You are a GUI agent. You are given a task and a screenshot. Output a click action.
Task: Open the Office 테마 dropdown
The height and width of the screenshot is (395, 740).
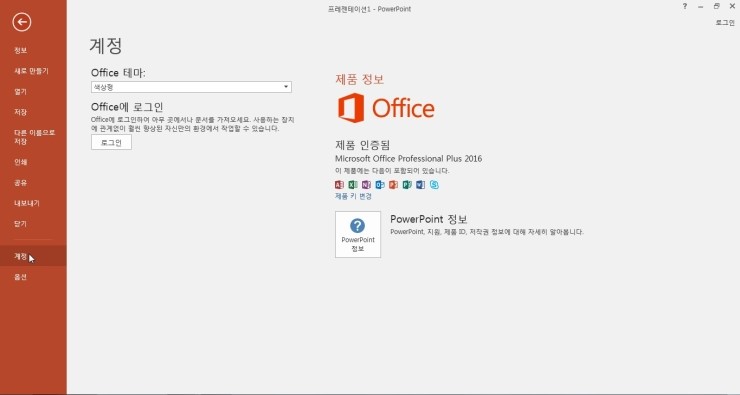pyautogui.click(x=191, y=87)
